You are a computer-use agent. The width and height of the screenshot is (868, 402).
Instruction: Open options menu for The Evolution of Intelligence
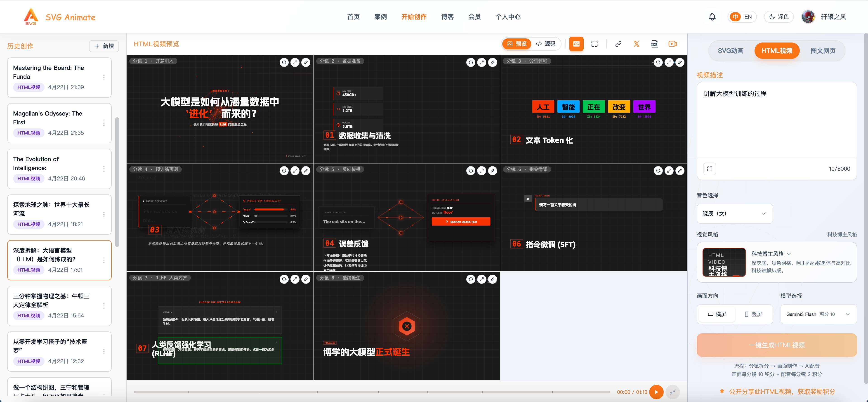tap(104, 169)
